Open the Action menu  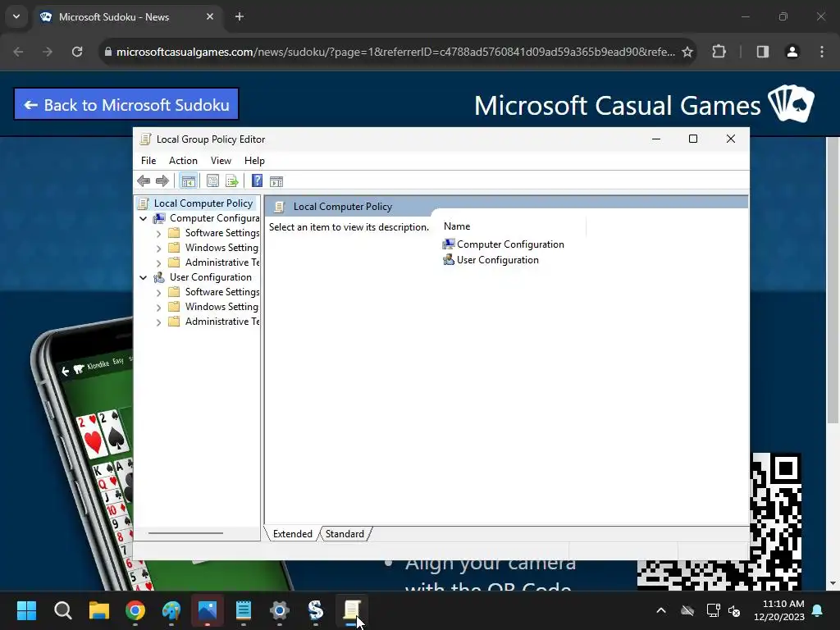pos(183,161)
